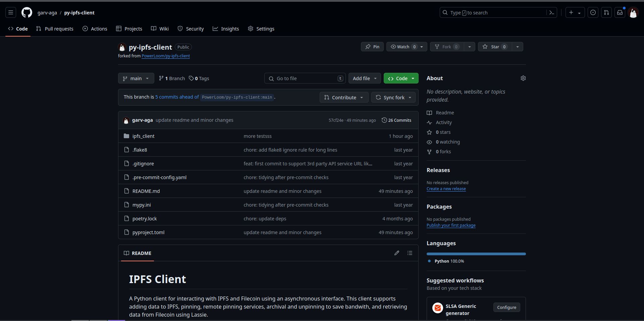This screenshot has width=644, height=321.
Task: Click the book icon beside Readme link
Action: pos(429,113)
